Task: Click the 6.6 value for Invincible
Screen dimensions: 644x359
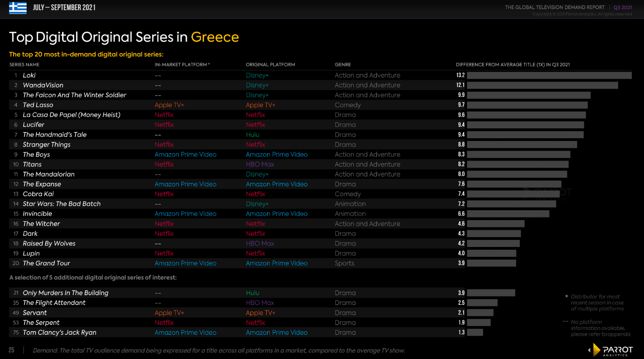Action: [461, 214]
